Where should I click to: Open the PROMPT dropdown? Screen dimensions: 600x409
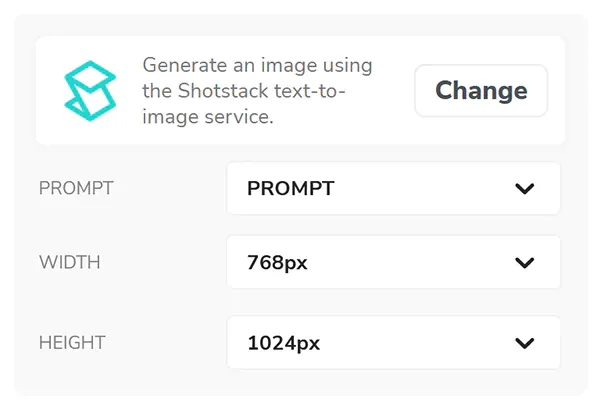click(393, 188)
